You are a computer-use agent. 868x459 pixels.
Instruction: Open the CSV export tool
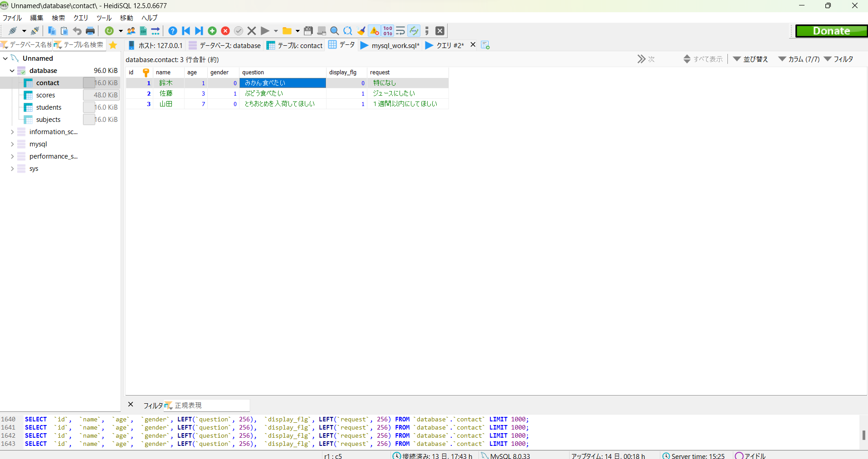coord(143,30)
